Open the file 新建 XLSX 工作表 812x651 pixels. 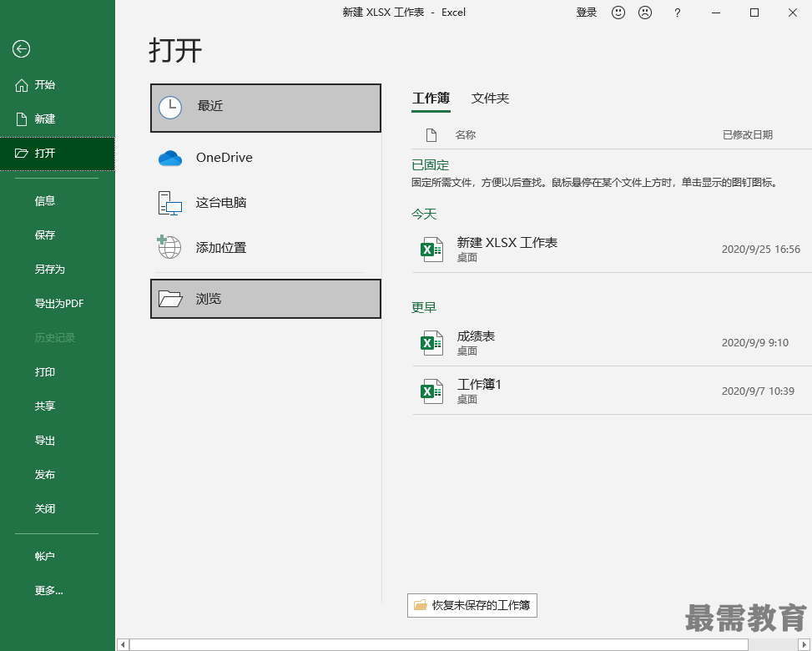(x=507, y=243)
